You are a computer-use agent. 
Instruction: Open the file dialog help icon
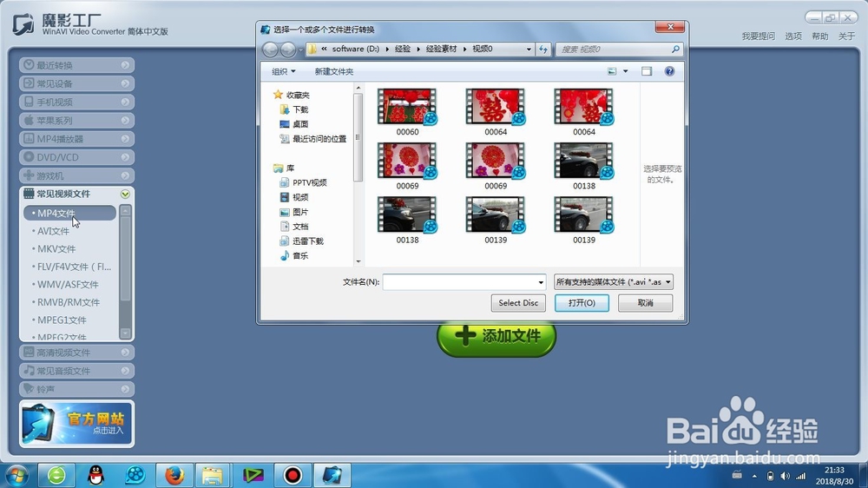(669, 71)
